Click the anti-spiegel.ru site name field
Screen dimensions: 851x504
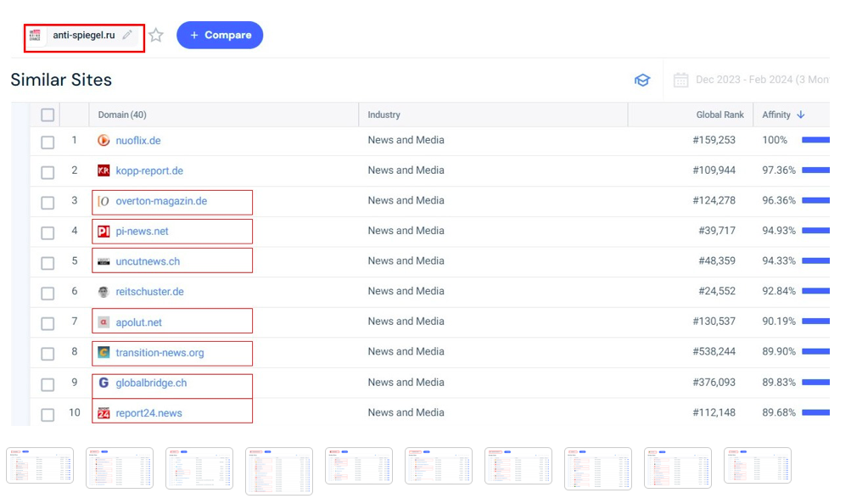point(84,36)
